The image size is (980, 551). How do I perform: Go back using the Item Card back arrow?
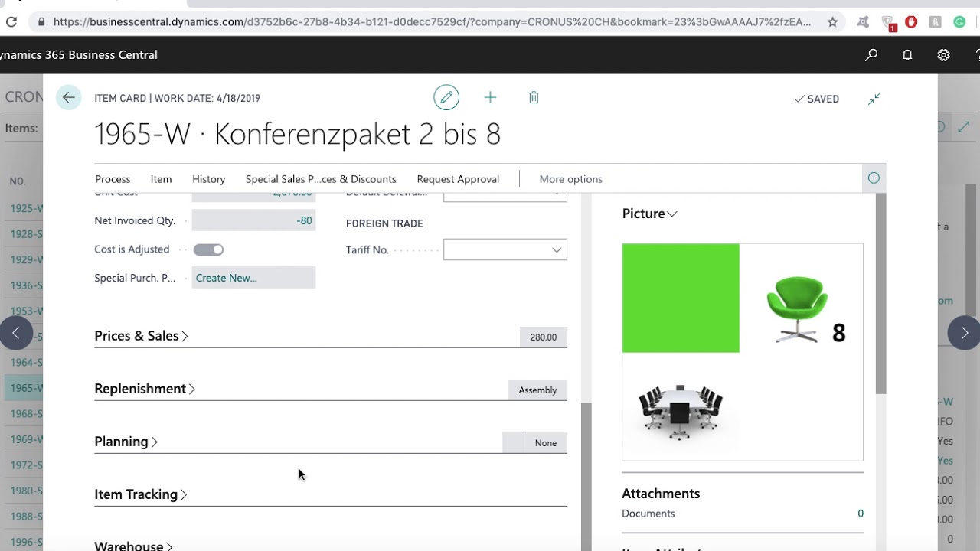(x=68, y=97)
